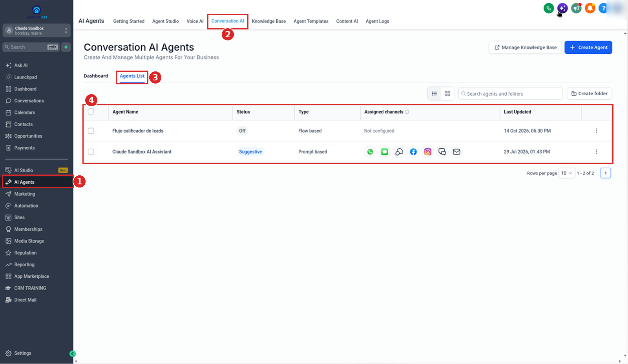
Task: Open AI Studio in the sidebar
Action: 24,171
